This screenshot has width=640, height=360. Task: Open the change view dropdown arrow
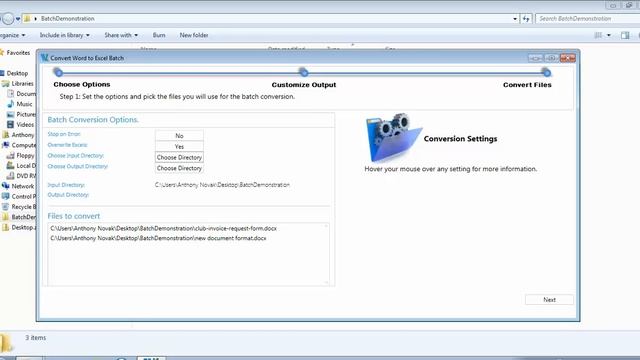609,36
